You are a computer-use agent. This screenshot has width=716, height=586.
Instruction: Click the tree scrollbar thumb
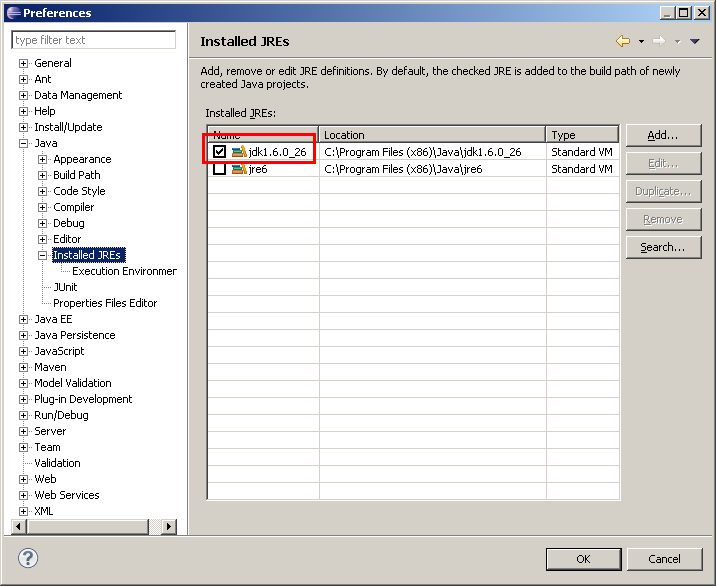click(88, 526)
